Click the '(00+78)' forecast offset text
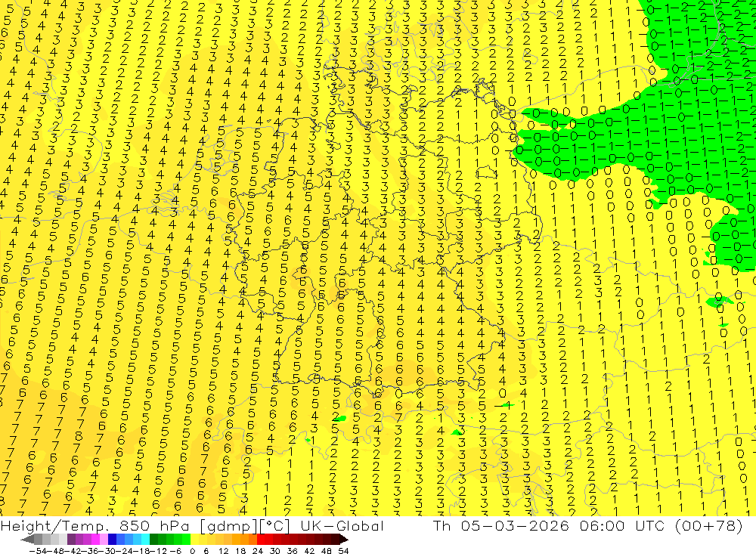Screen dimensions: 756x554 [708, 526]
